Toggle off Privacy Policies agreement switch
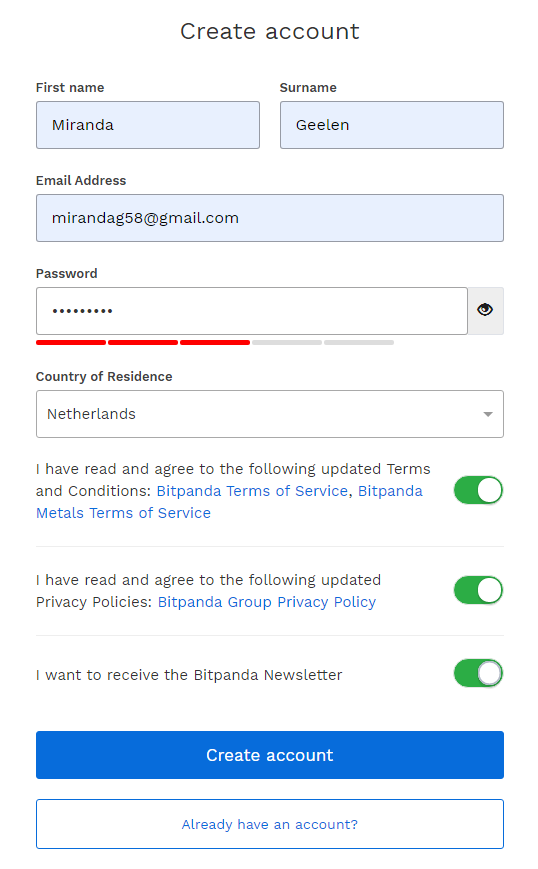Viewport: 538px width, 869px height. coord(478,590)
